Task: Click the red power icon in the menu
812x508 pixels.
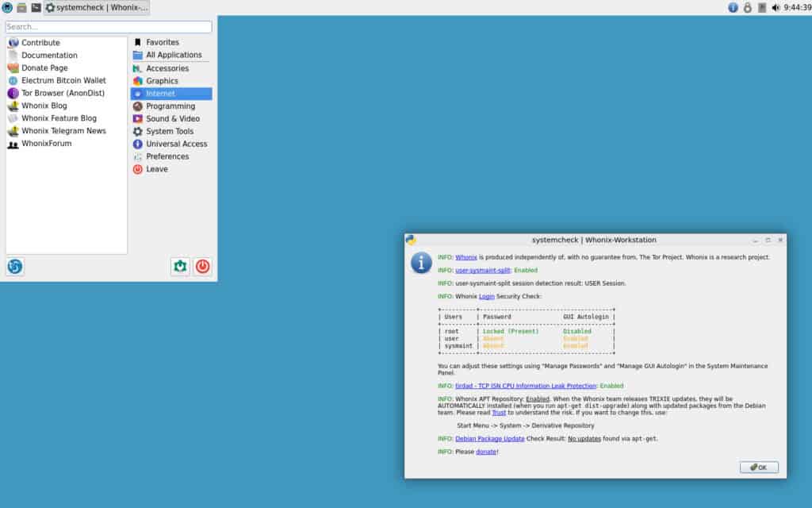Action: click(x=202, y=267)
